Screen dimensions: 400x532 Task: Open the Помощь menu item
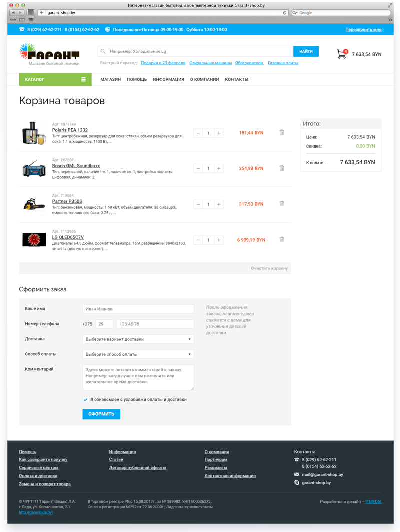[137, 79]
